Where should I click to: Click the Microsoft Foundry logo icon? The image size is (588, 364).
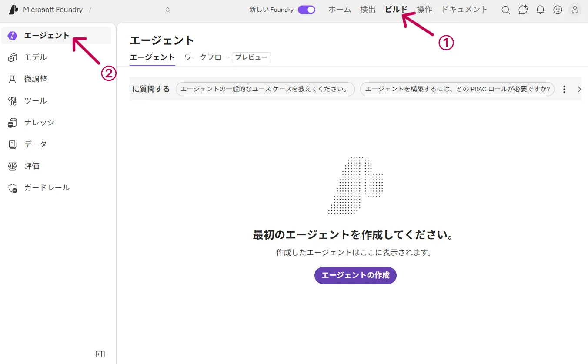[13, 10]
